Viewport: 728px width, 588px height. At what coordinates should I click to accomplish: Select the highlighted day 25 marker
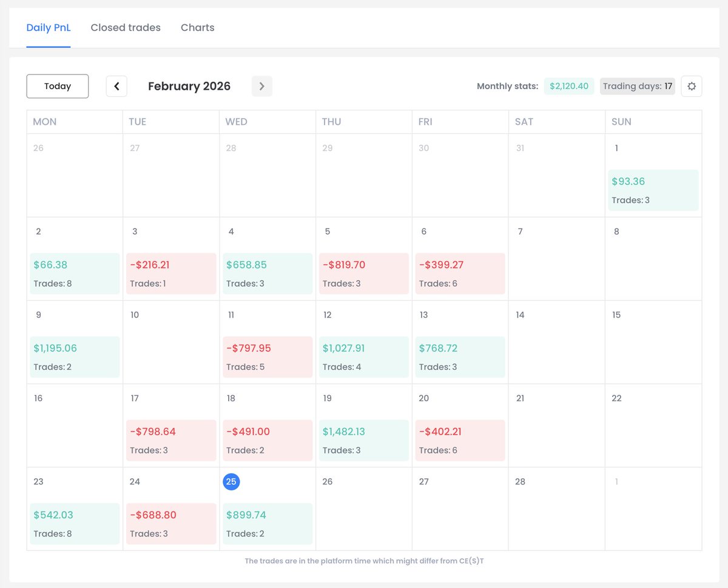tap(231, 482)
